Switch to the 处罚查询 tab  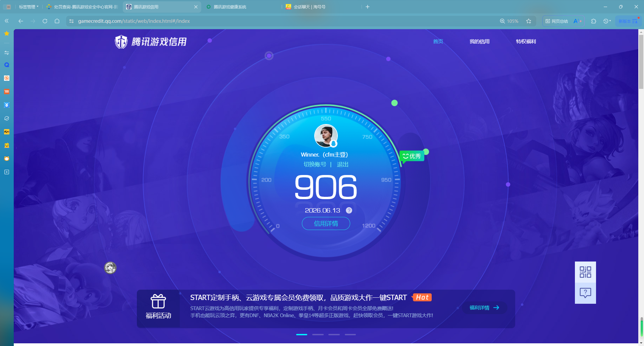[x=82, y=7]
